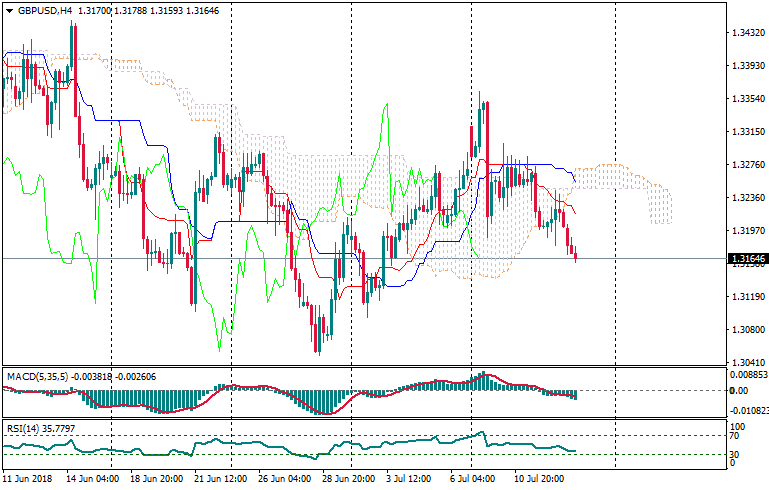This screenshot has height=490, width=769.
Task: Click the 1.32760 price axis label
Action: point(746,164)
